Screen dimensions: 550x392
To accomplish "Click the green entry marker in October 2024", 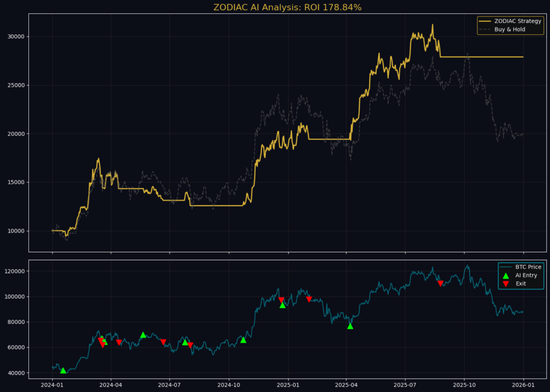I will pyautogui.click(x=243, y=340).
